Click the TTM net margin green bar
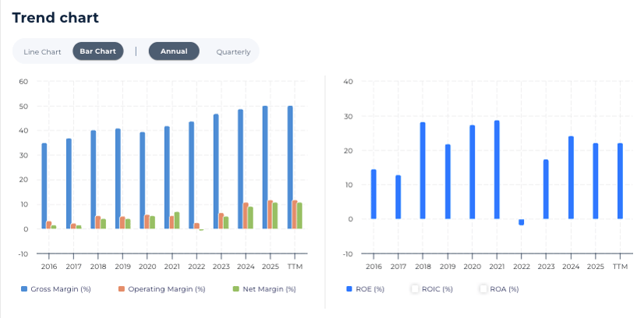Screen dimensions: 644x318 click(x=299, y=215)
